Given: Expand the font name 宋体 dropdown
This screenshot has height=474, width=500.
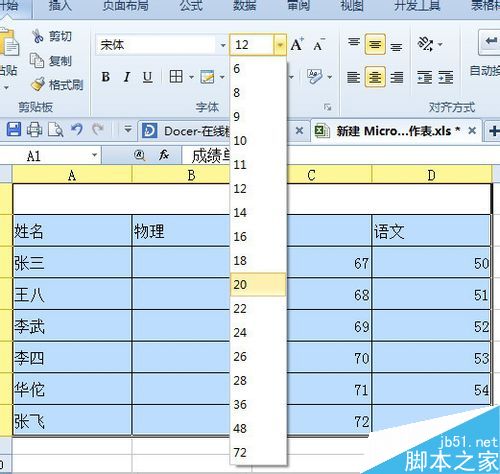Looking at the screenshot, I should [x=223, y=45].
